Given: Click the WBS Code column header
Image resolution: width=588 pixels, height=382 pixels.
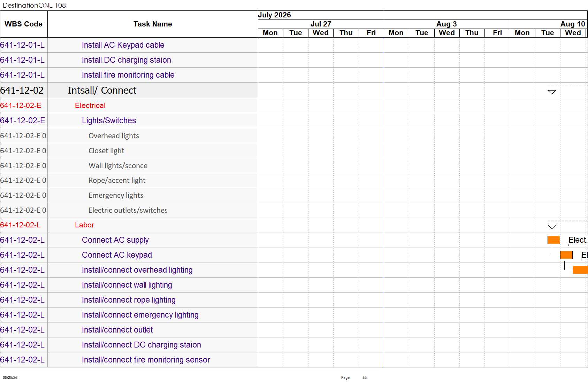Looking at the screenshot, I should [x=24, y=24].
